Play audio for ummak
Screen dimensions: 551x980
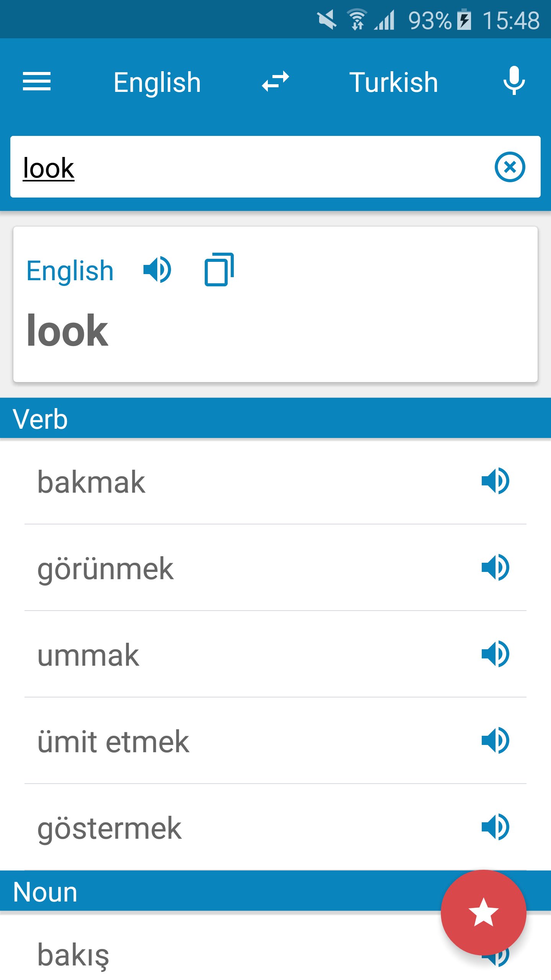pos(495,654)
